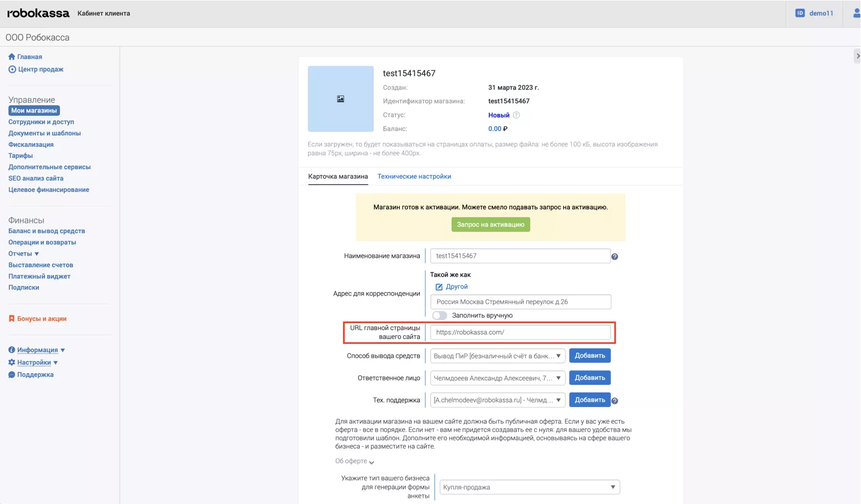This screenshot has width=861, height=504.
Task: Click the Новый status link
Action: pyautogui.click(x=499, y=115)
